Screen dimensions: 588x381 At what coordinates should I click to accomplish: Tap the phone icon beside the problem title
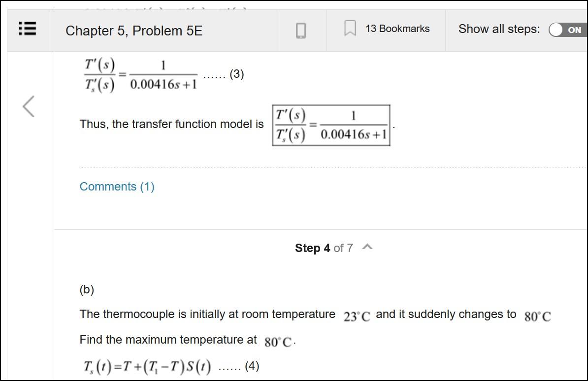tap(301, 30)
